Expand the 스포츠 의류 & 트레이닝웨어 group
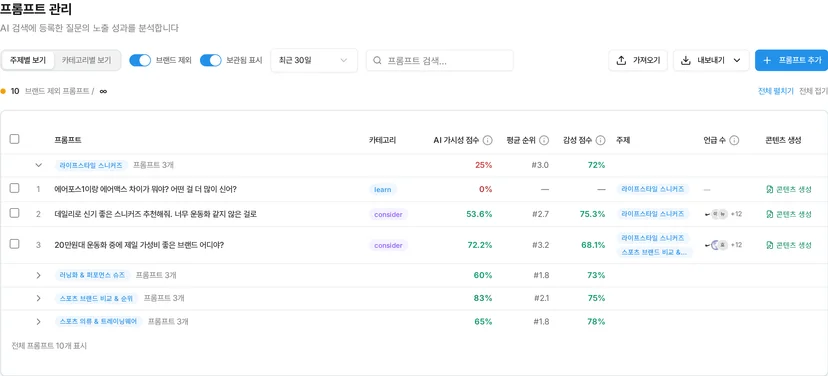 point(38,322)
